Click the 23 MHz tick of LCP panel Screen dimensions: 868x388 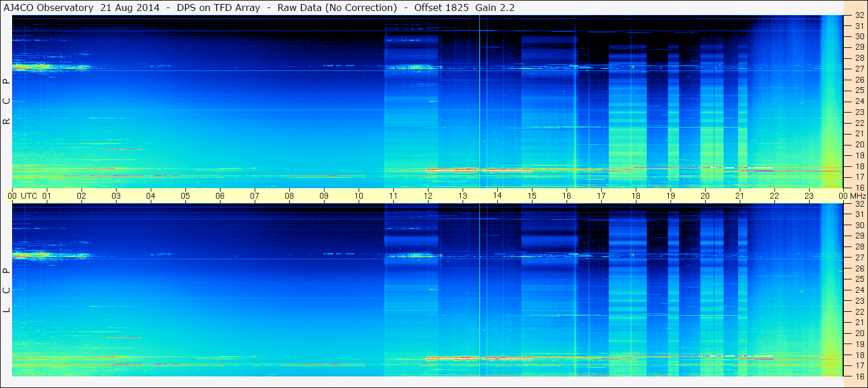pos(859,301)
